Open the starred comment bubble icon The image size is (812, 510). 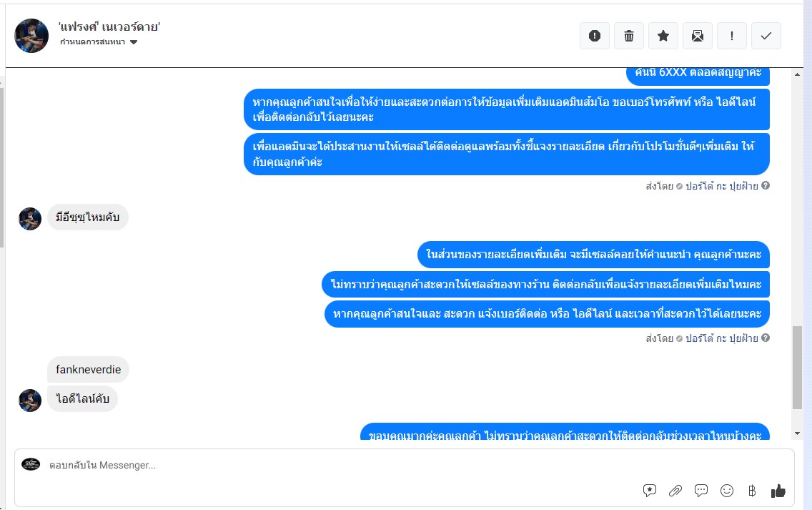pyautogui.click(x=650, y=490)
